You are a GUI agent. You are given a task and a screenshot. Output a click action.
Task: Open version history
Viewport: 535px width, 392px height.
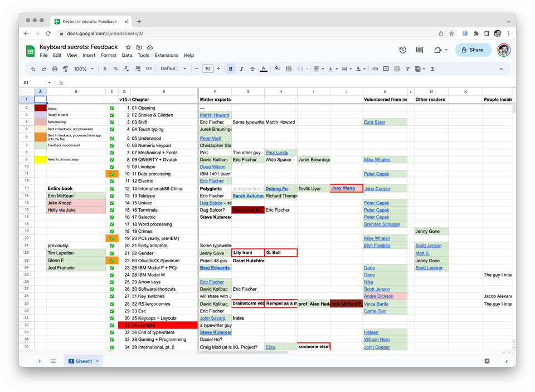[x=403, y=50]
